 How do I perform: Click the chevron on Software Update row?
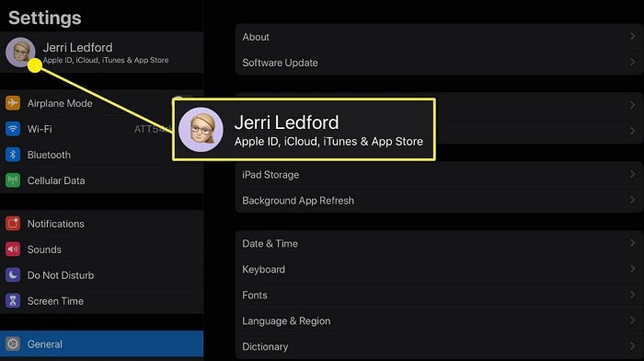click(633, 63)
